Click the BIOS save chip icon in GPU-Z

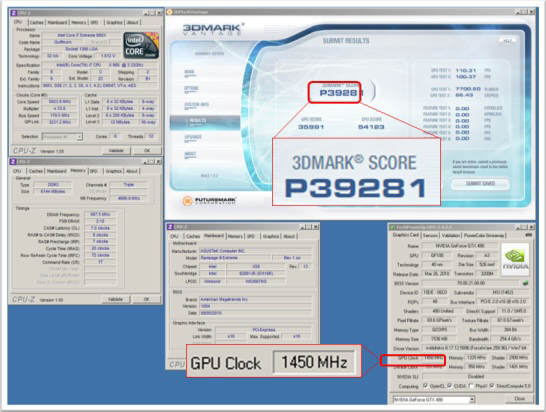pyautogui.click(x=525, y=283)
